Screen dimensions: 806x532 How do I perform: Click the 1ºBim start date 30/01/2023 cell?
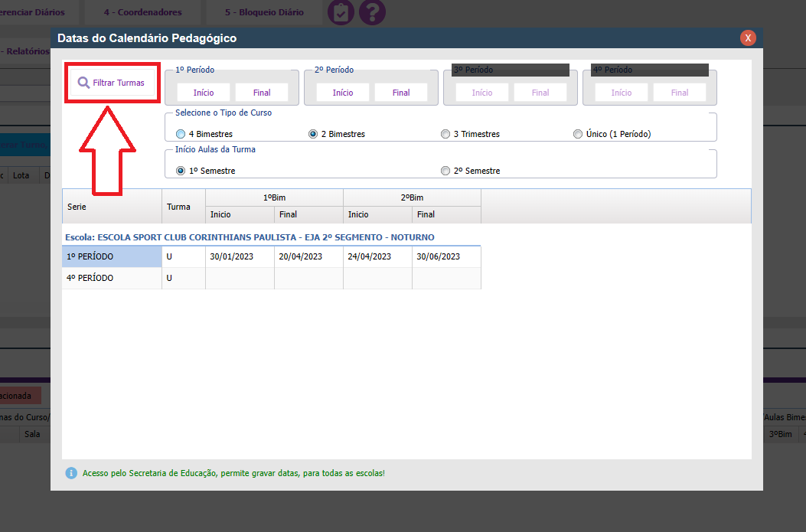240,256
